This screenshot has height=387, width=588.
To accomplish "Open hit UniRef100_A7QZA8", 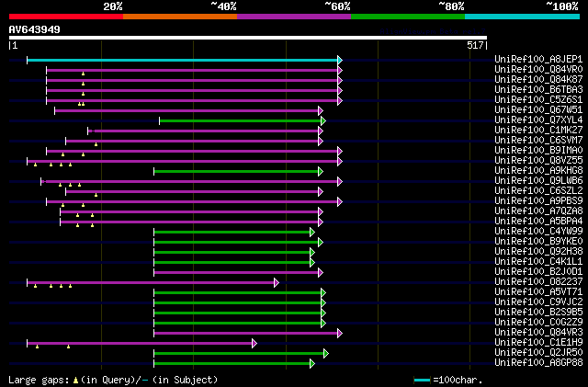I will click(538, 211).
